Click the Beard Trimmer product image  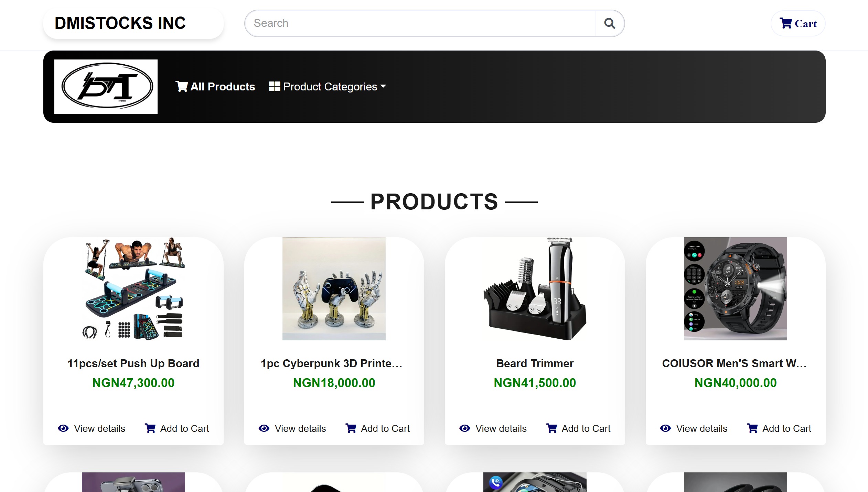[535, 289]
